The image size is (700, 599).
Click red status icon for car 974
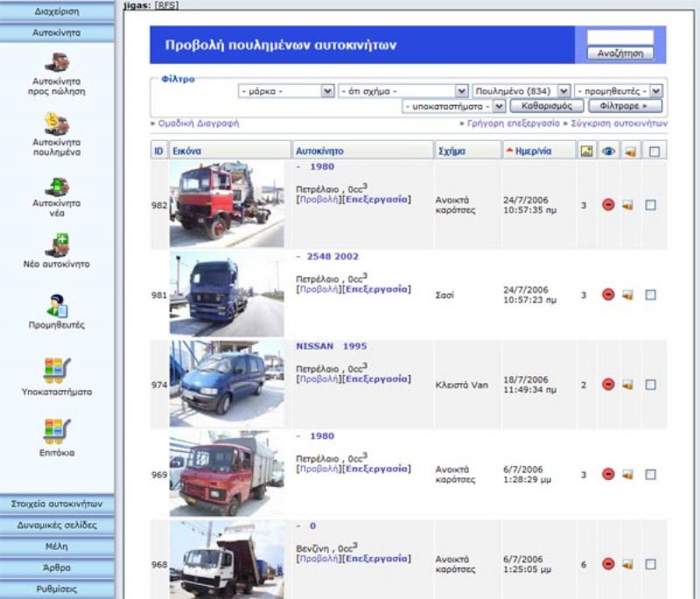(x=608, y=385)
